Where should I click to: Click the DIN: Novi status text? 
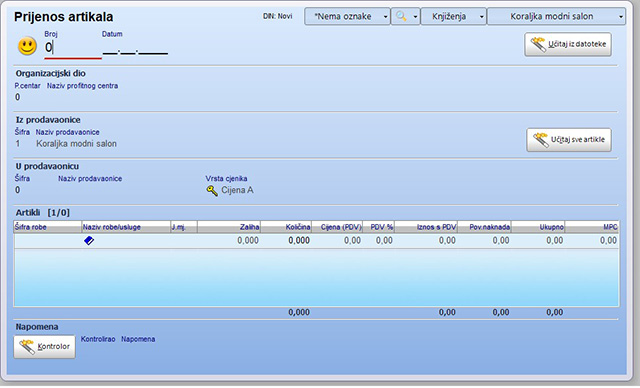tap(278, 16)
